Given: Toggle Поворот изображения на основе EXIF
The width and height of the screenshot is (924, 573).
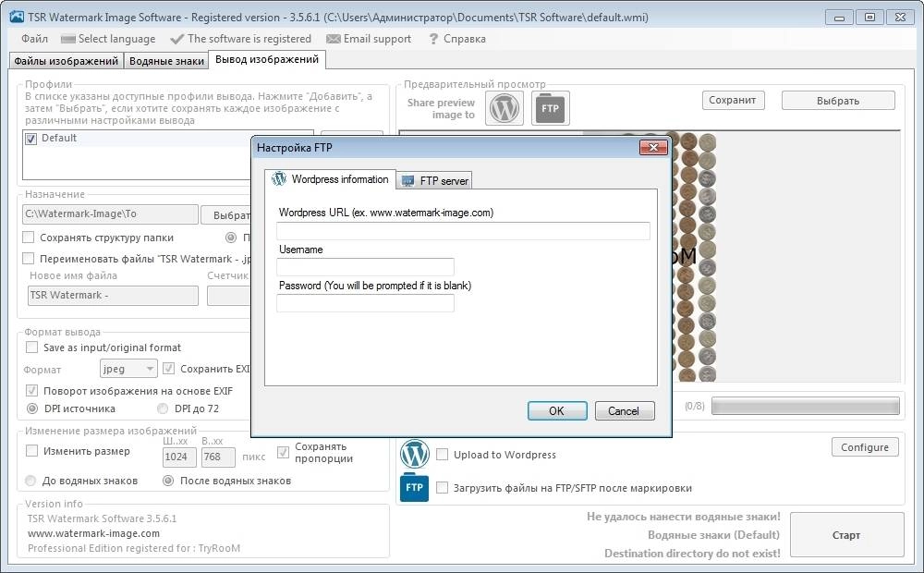Looking at the screenshot, I should (31, 390).
